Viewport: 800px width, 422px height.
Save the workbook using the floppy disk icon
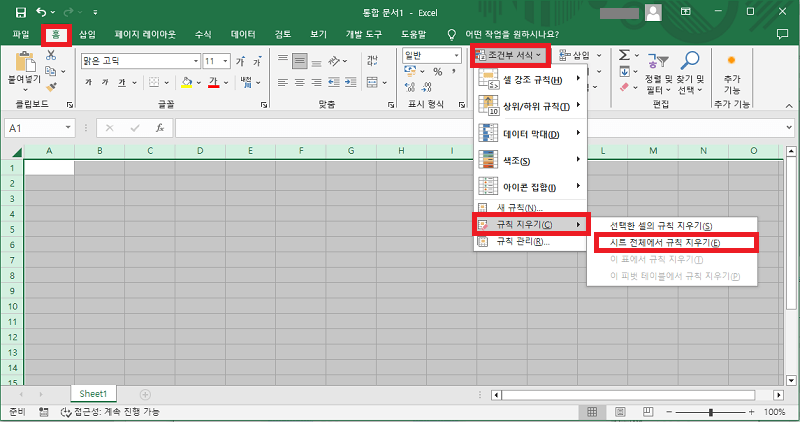21,12
